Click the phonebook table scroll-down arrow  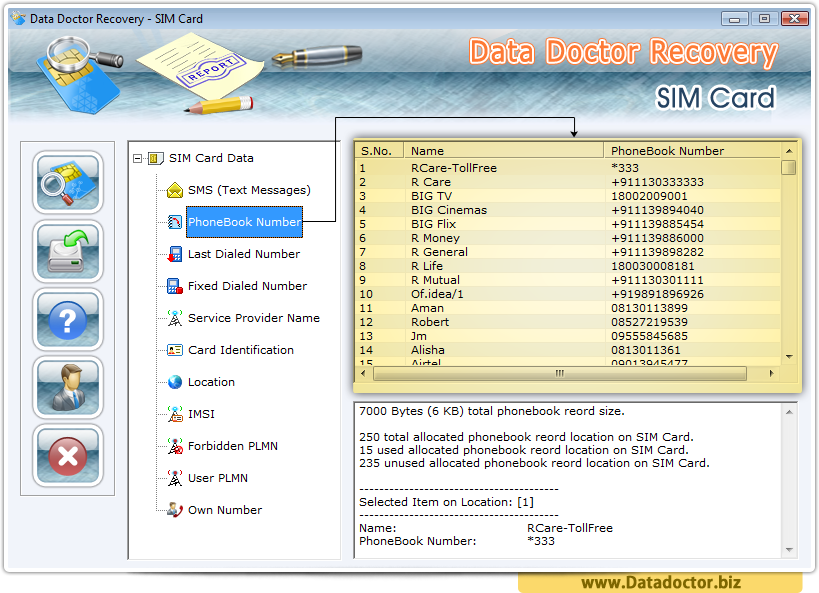click(x=789, y=357)
